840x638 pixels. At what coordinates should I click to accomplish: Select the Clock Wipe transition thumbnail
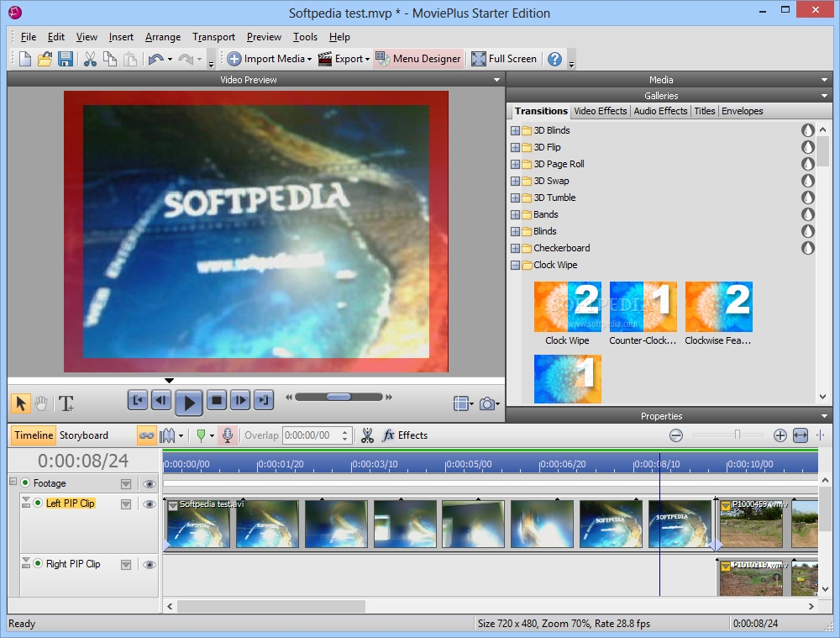567,307
